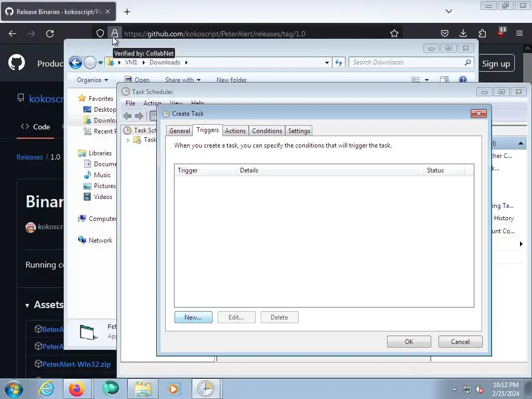The height and width of the screenshot is (399, 532).
Task: Select Network in Explorer sidebar
Action: pos(95,240)
